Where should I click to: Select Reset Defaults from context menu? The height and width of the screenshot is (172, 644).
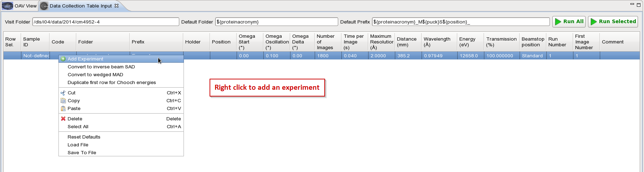[x=84, y=137]
